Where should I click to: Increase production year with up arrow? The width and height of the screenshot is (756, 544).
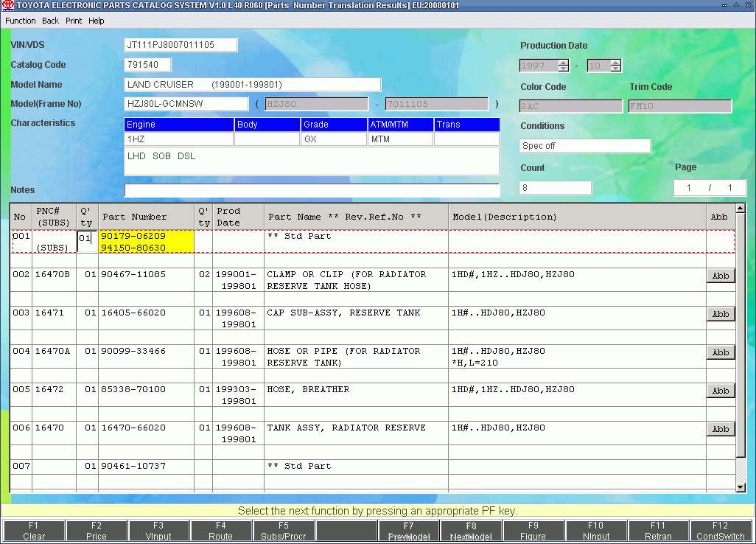(x=563, y=63)
